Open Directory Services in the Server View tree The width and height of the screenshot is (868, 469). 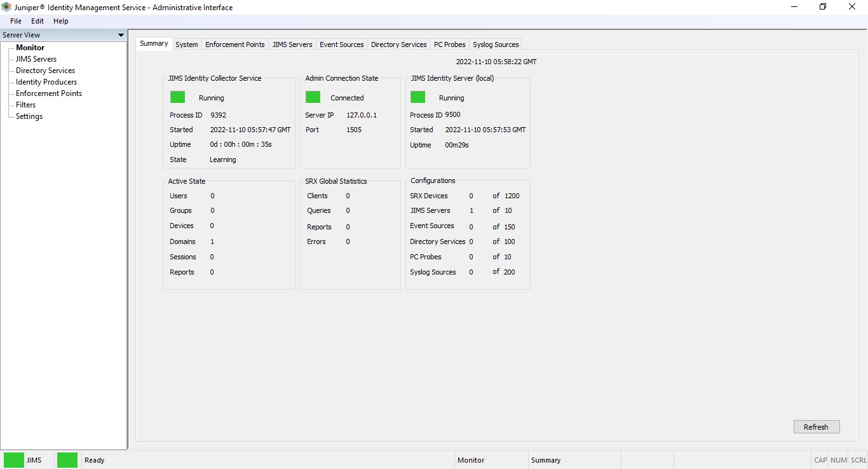(45, 71)
